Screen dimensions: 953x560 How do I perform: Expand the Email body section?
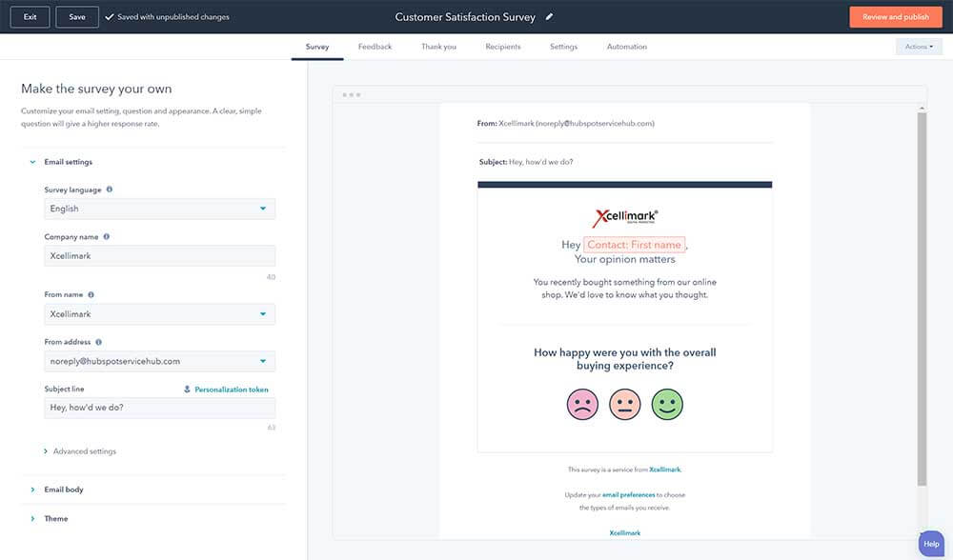64,490
